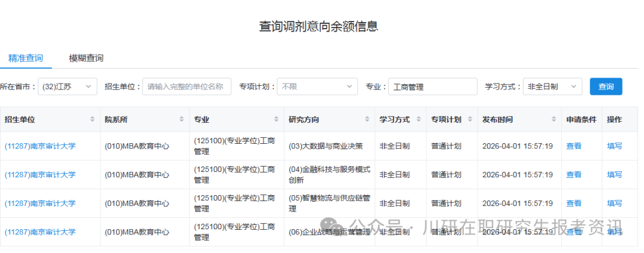Sort by the 专项计划 column sort icon
This screenshot has width=644, height=253.
(470, 119)
